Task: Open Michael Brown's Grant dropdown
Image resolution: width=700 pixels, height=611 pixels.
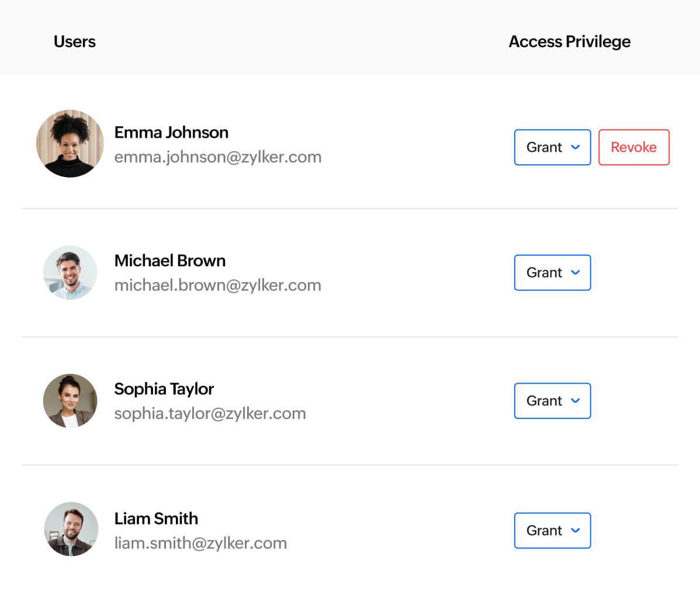Action: pos(552,273)
